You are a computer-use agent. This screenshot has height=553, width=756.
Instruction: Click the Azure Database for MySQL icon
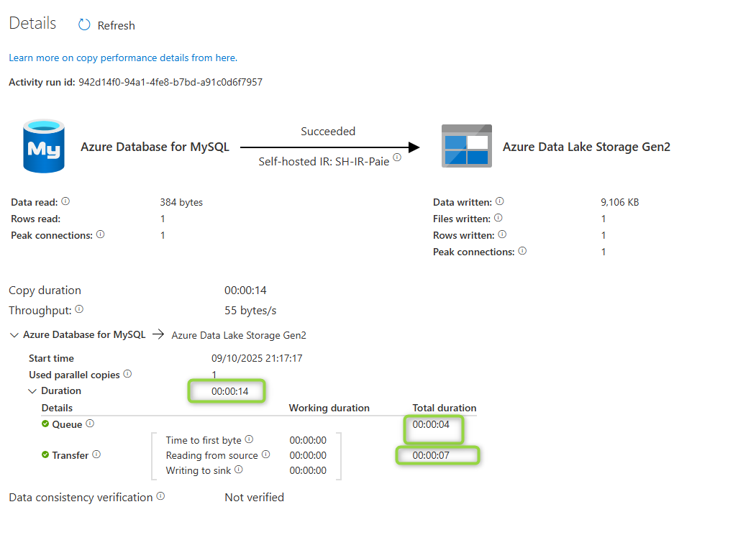pyautogui.click(x=44, y=146)
